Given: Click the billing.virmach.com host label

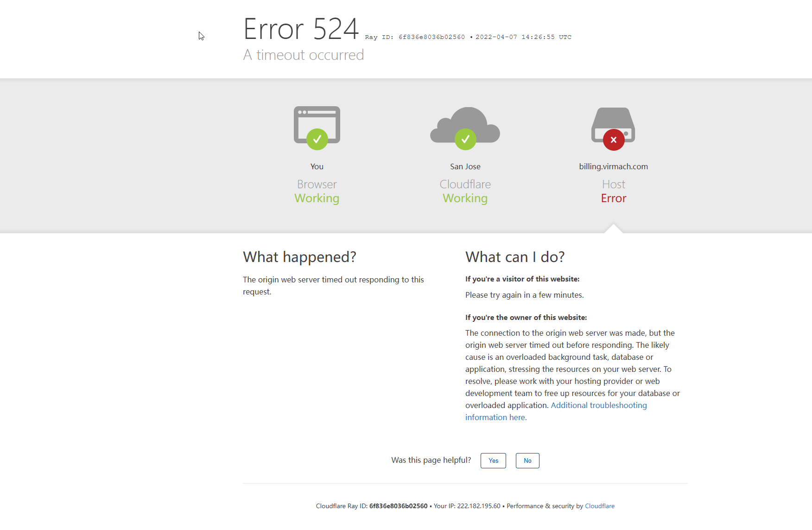Looking at the screenshot, I should coord(614,166).
